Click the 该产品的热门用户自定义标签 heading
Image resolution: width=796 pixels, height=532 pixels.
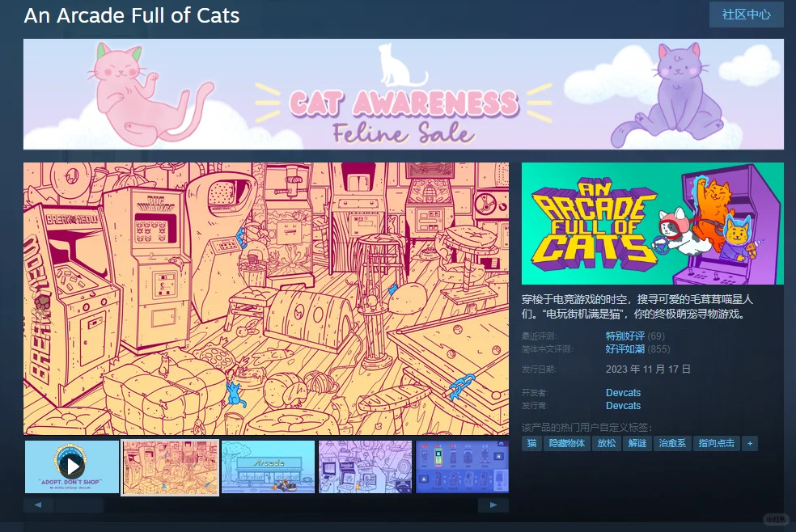(x=586, y=427)
